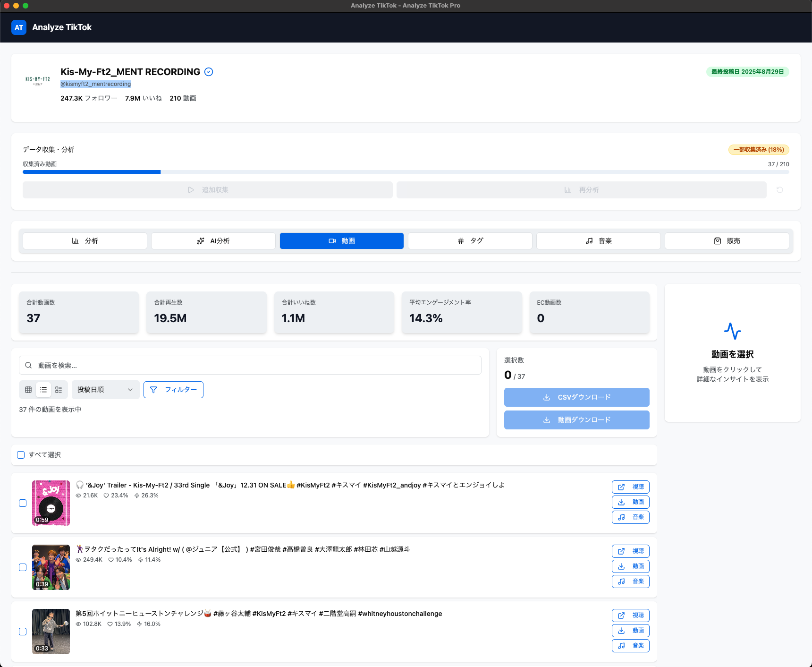Click the search magnifier icon
Viewport: 812px width, 667px height.
pyautogui.click(x=28, y=365)
